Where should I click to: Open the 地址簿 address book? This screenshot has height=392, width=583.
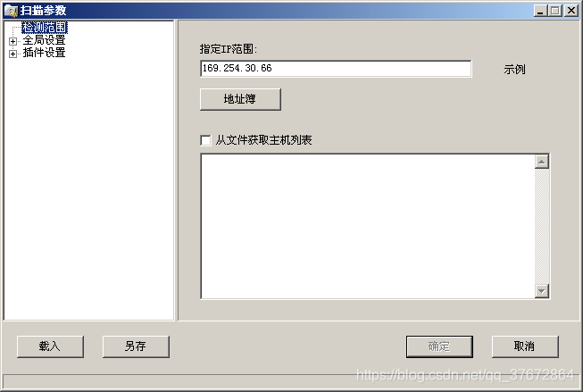tap(240, 99)
